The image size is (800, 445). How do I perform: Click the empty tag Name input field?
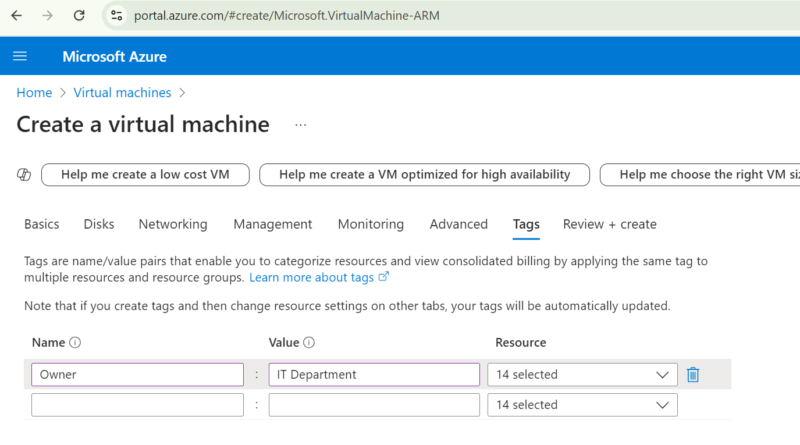point(137,405)
